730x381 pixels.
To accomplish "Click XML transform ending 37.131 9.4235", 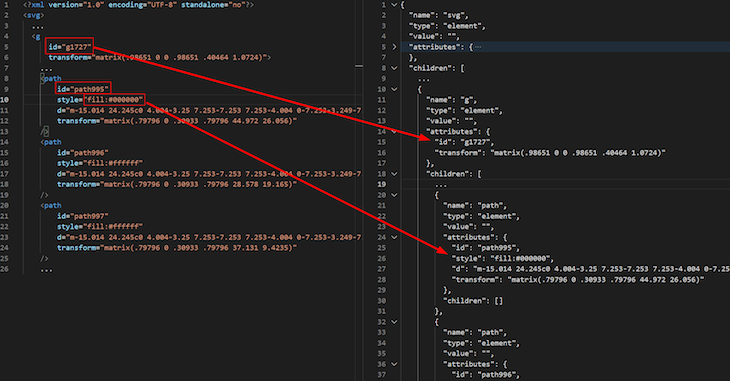I will pyautogui.click(x=177, y=248).
